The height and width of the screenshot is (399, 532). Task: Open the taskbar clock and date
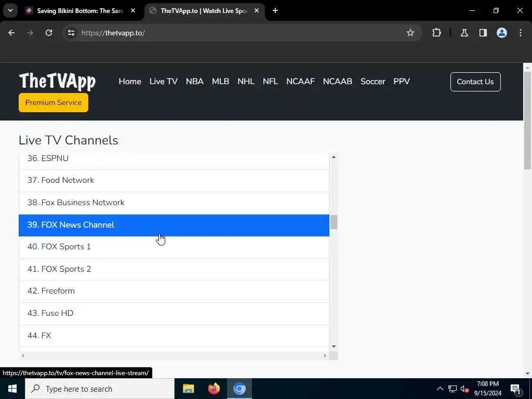487,389
